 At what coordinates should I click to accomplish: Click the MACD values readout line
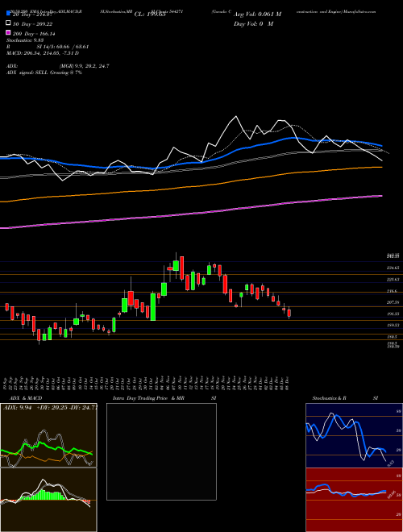point(43,53)
